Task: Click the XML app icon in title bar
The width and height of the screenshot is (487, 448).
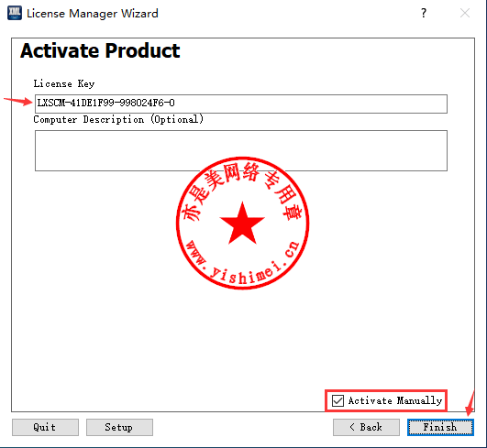Action: click(15, 13)
